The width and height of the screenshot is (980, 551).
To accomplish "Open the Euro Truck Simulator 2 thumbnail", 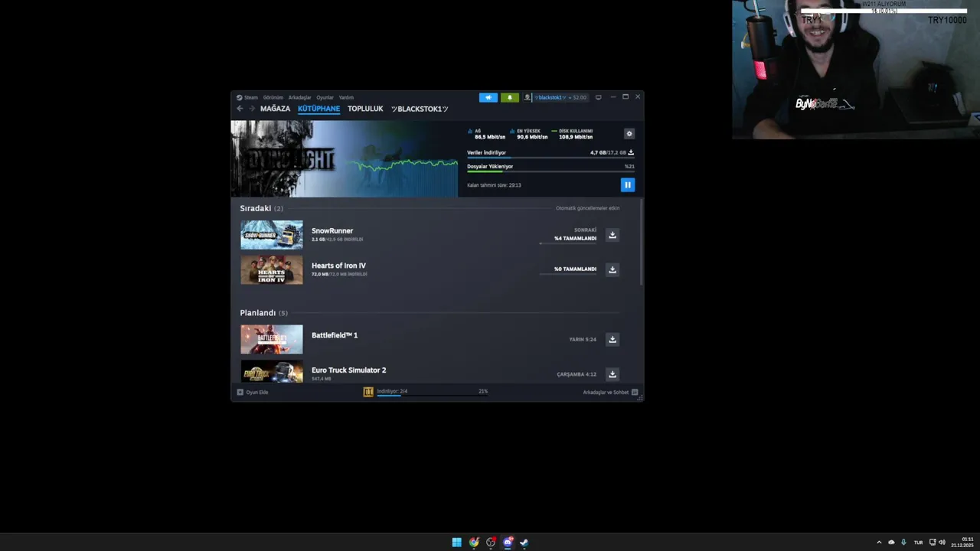I will pos(272,371).
